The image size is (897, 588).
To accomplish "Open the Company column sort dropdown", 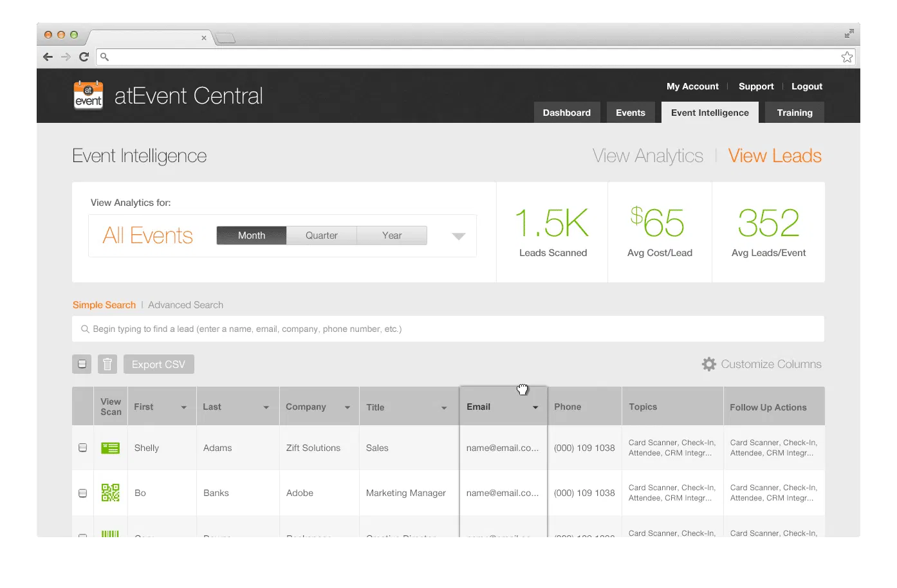I will coord(347,407).
